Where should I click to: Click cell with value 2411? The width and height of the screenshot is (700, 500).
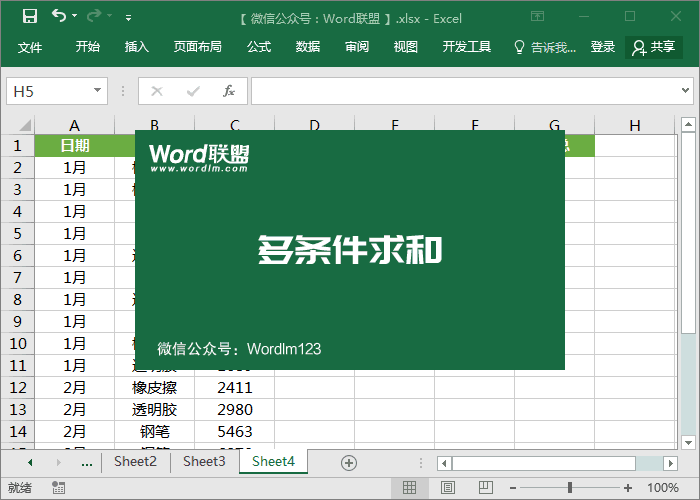(234, 388)
